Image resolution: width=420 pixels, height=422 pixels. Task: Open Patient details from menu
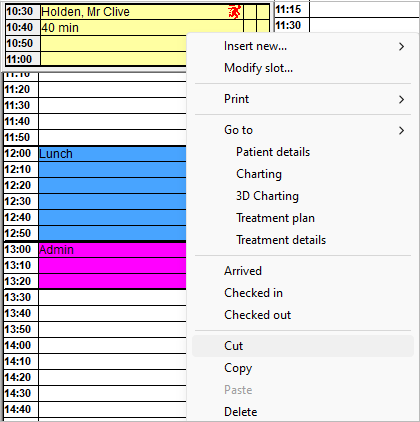(x=273, y=152)
